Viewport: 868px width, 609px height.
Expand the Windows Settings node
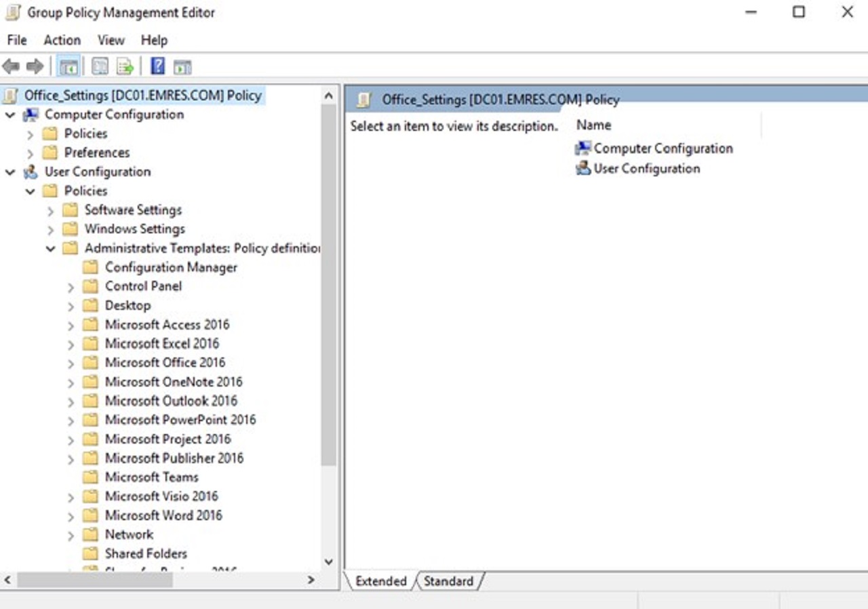(x=51, y=230)
